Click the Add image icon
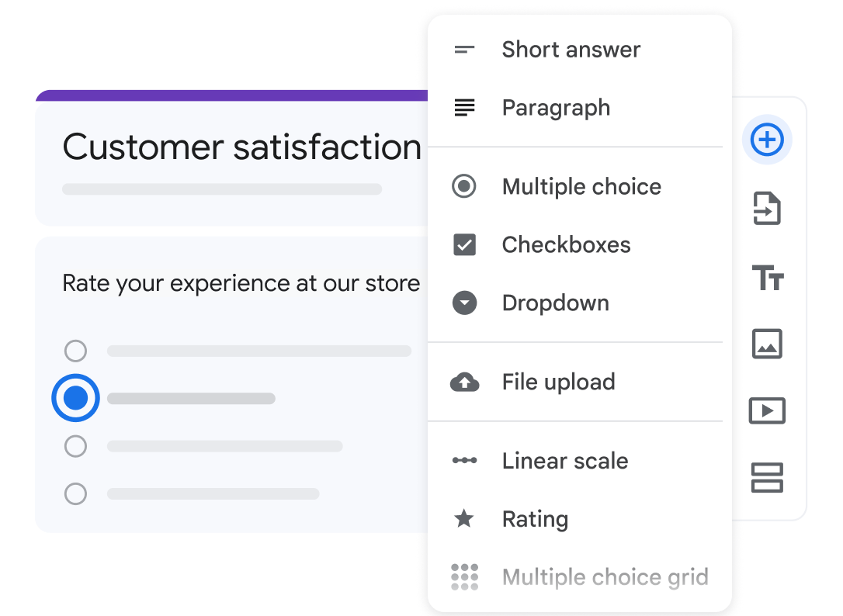This screenshot has width=843, height=616. [x=767, y=344]
